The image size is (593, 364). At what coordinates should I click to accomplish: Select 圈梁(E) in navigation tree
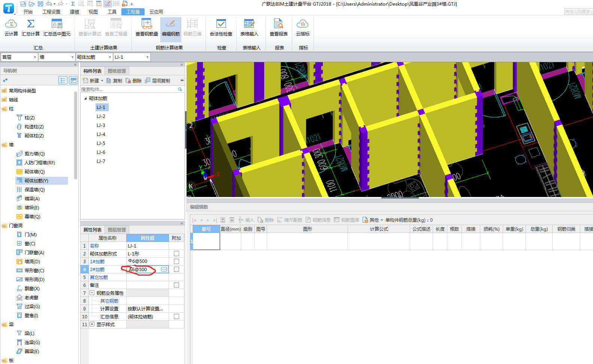point(31,351)
